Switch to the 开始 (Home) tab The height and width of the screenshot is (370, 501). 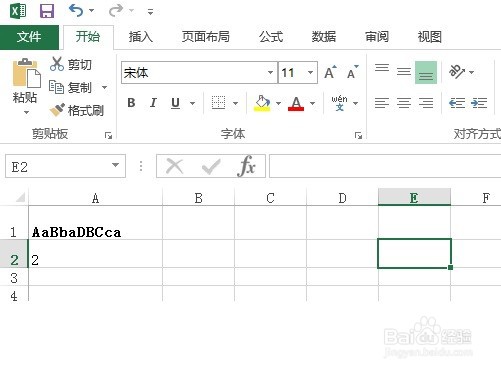[x=88, y=37]
